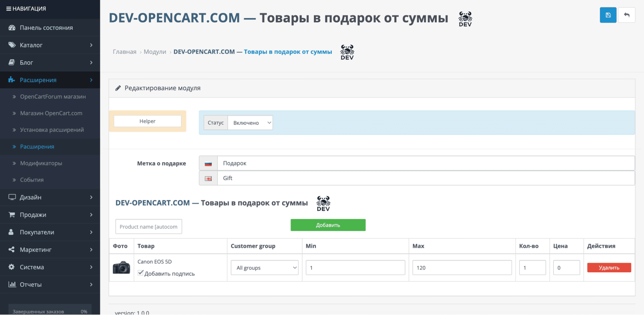Click the Product name autocomplete field
Screen dimensions: 644x315
149,227
